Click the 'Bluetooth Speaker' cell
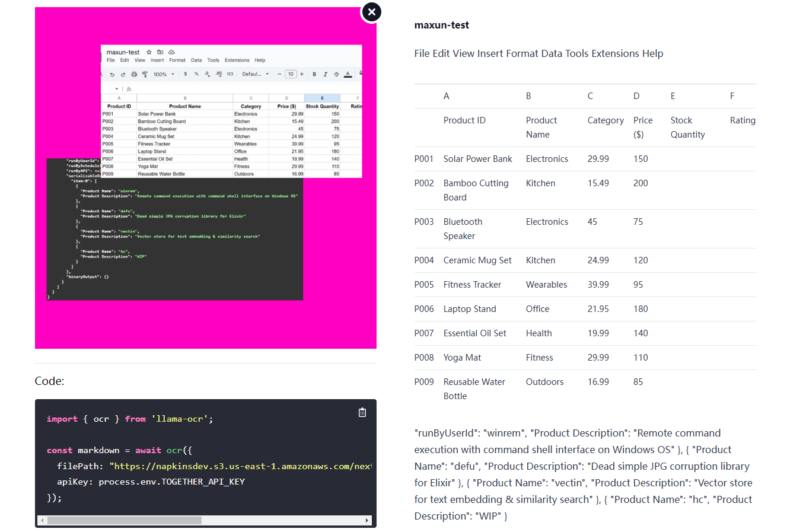800x532 pixels. (x=463, y=229)
